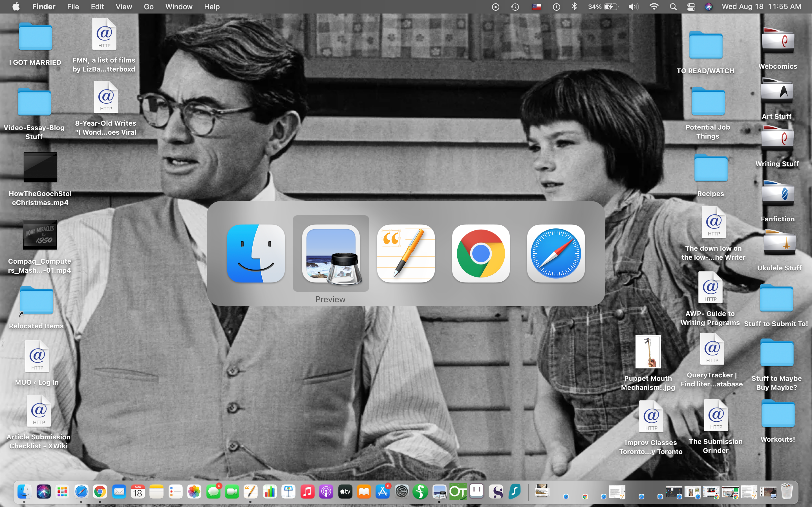Open The Submission Grinder desktop link
Image resolution: width=812 pixels, height=507 pixels.
point(716,416)
